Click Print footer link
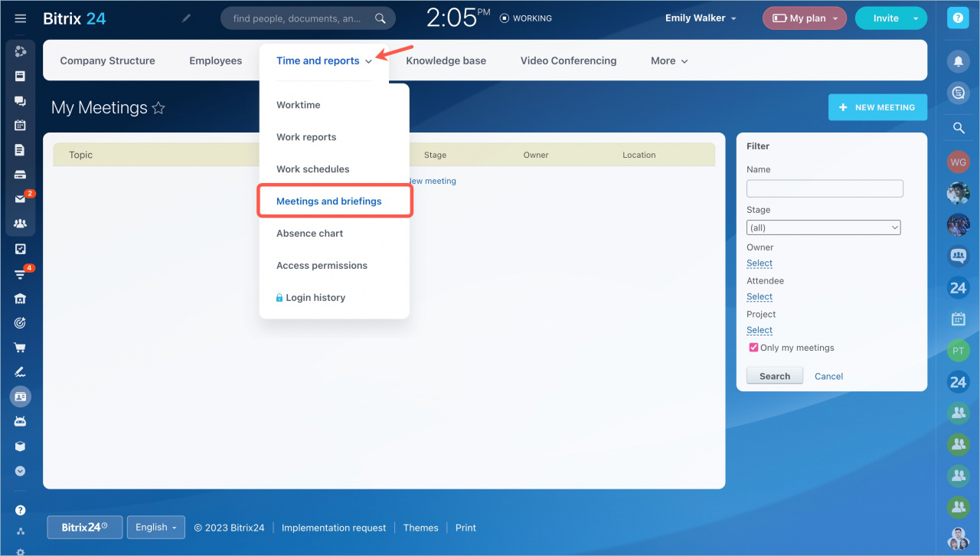The image size is (980, 556). [x=465, y=528]
